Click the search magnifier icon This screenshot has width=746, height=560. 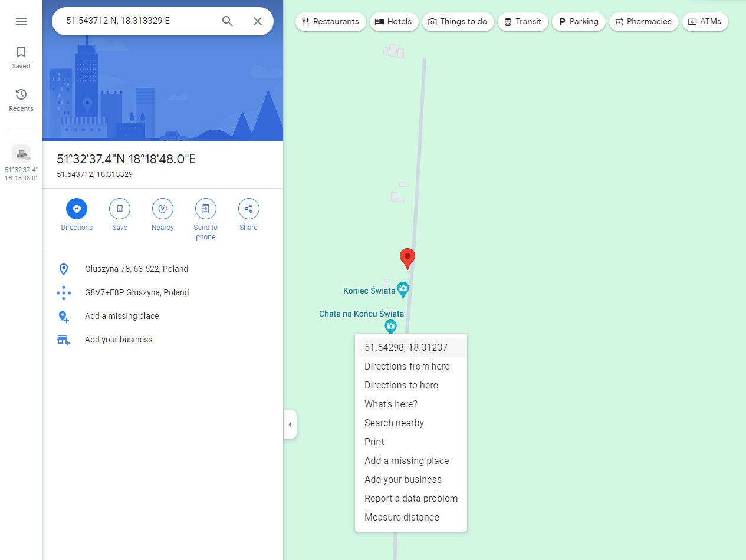pyautogui.click(x=228, y=21)
